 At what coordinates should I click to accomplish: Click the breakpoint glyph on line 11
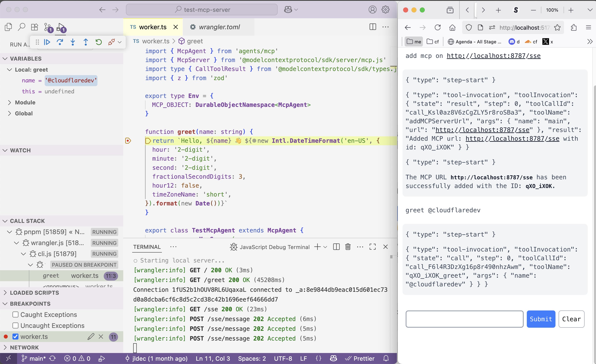pos(128,140)
